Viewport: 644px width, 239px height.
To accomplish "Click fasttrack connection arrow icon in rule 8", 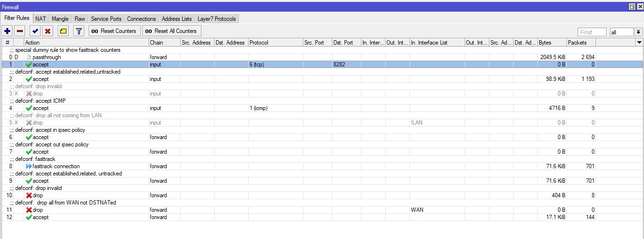I will [x=29, y=166].
